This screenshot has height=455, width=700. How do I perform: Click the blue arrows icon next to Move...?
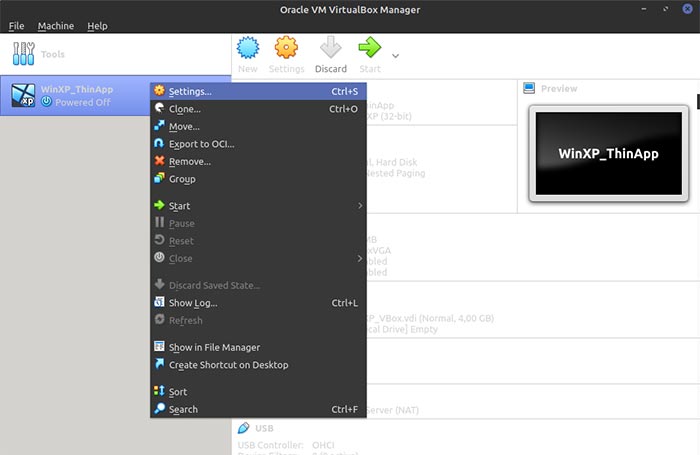pos(159,125)
